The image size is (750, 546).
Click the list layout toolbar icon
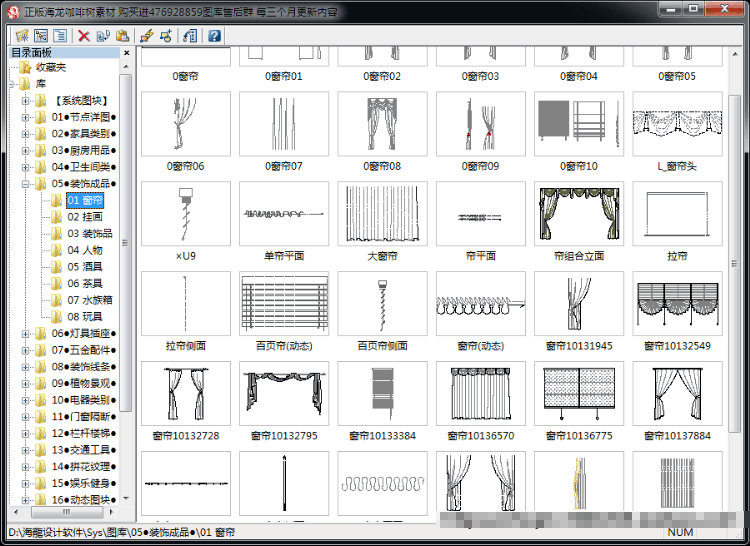[x=60, y=36]
